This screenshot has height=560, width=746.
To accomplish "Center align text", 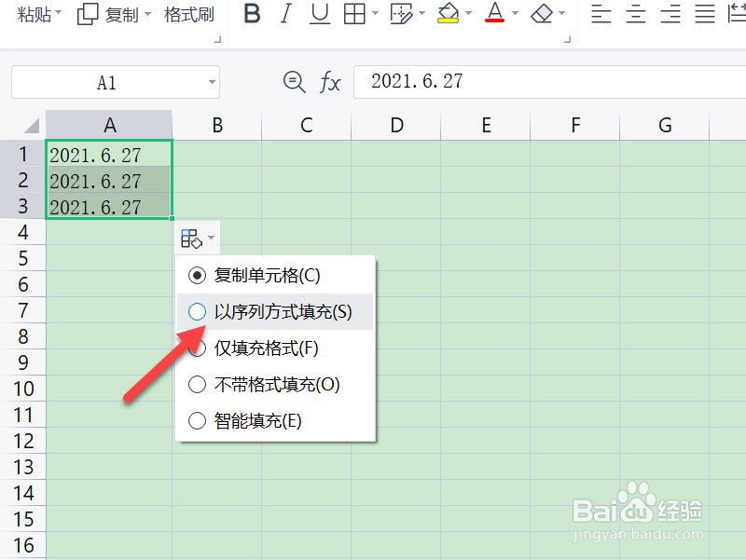I will [x=636, y=14].
